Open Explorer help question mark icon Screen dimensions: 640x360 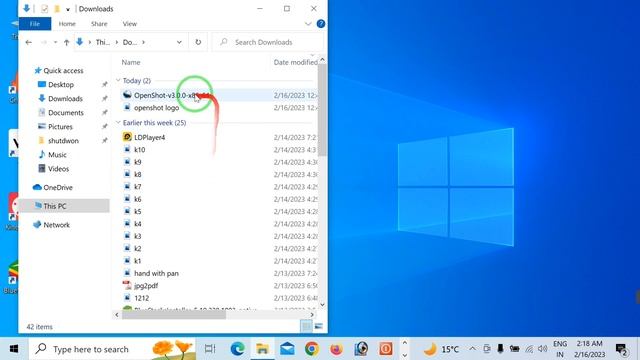pyautogui.click(x=321, y=24)
